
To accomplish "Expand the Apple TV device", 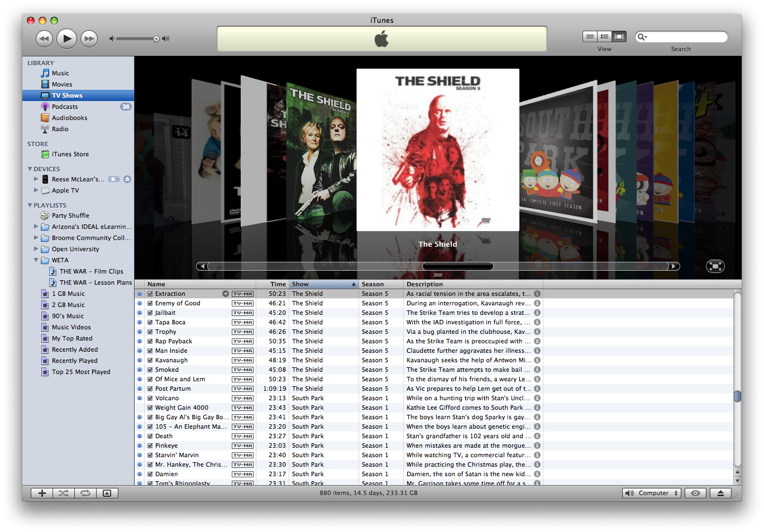I will [x=36, y=190].
